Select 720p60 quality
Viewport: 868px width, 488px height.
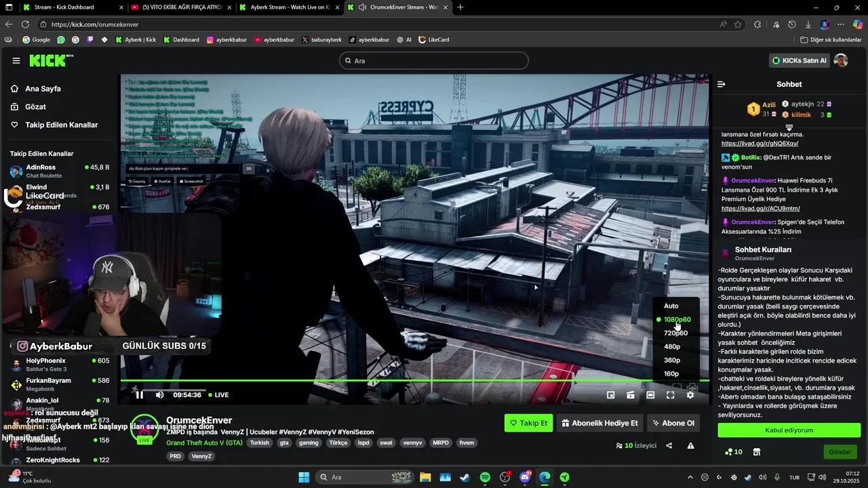tap(676, 333)
